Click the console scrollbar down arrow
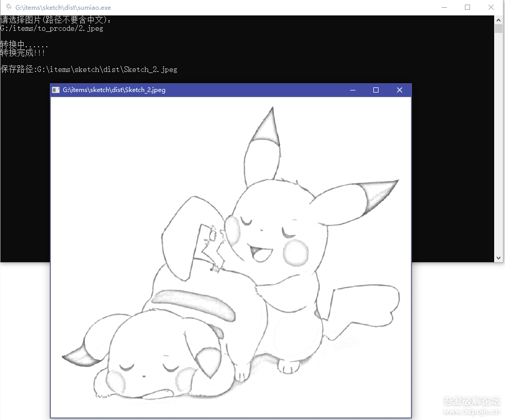This screenshot has width=505, height=420. pyautogui.click(x=498, y=258)
